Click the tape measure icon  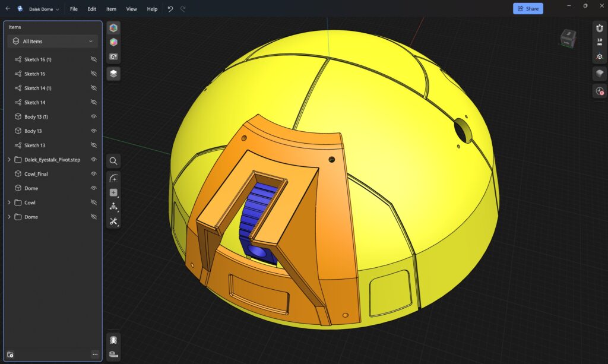click(x=113, y=354)
